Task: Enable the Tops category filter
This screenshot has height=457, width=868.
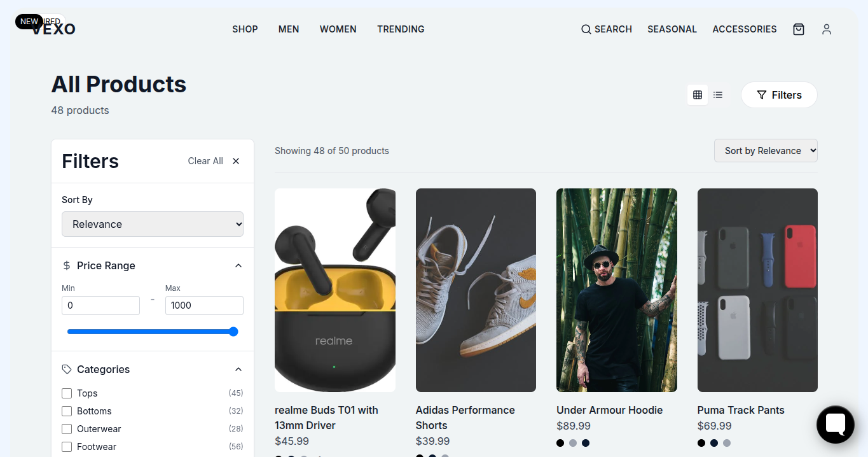Action: [x=67, y=393]
